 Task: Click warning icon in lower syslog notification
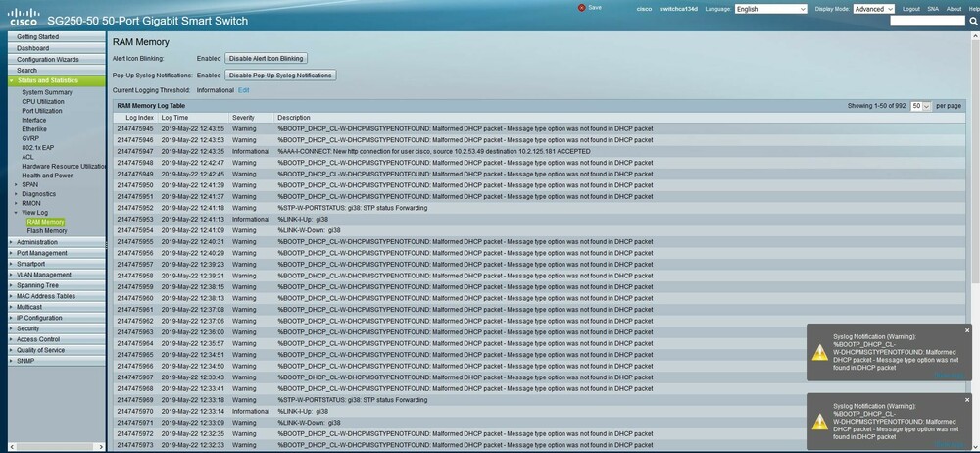click(x=819, y=423)
